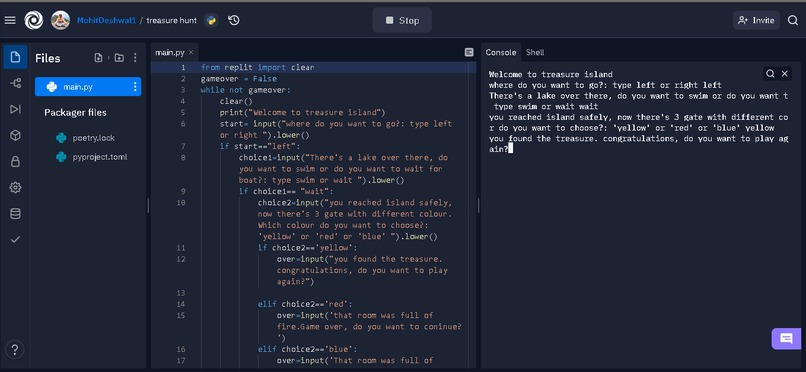806x372 pixels.
Task: Switch to the Shell tab
Action: [x=535, y=52]
